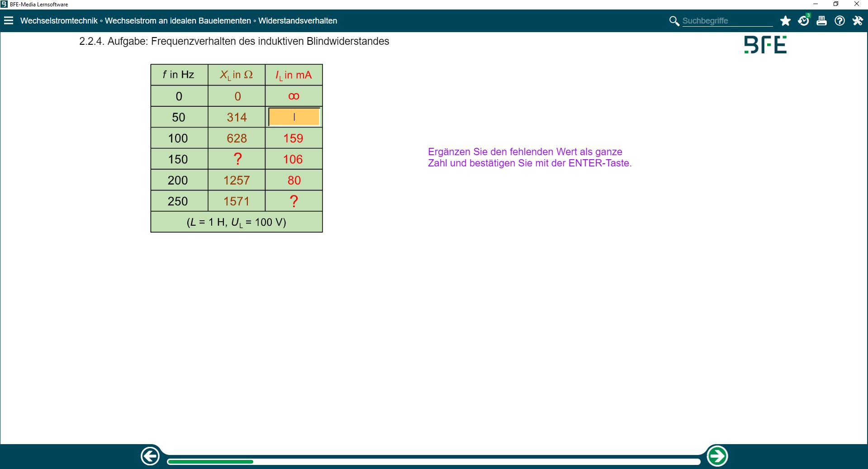868x469 pixels.
Task: Go to next page with right arrow
Action: coord(717,456)
